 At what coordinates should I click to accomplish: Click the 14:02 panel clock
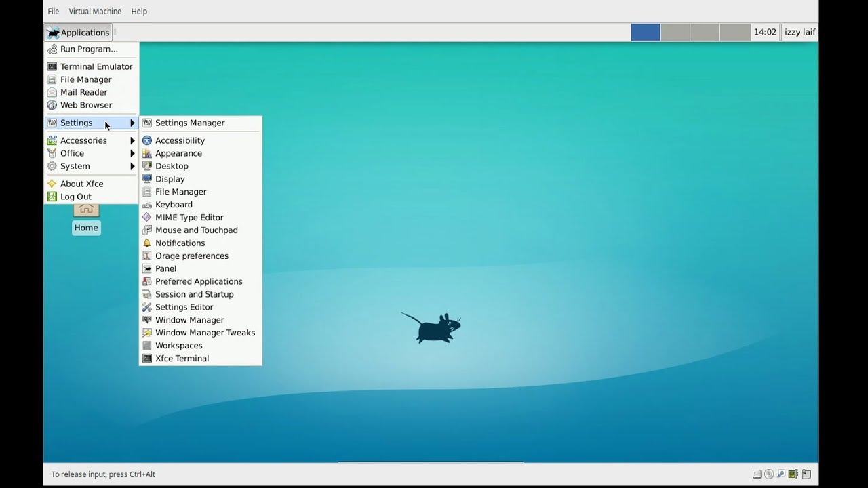[765, 32]
